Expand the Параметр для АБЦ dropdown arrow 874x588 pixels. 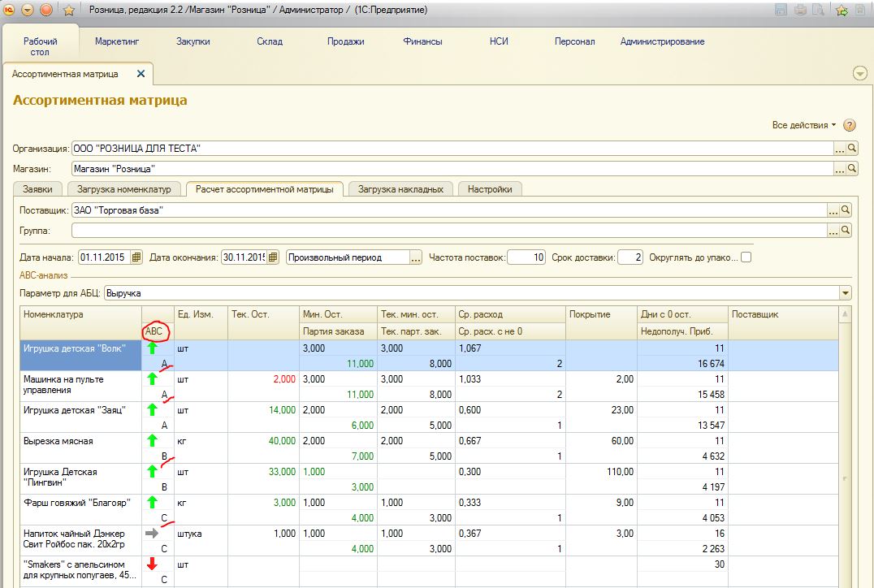click(846, 292)
